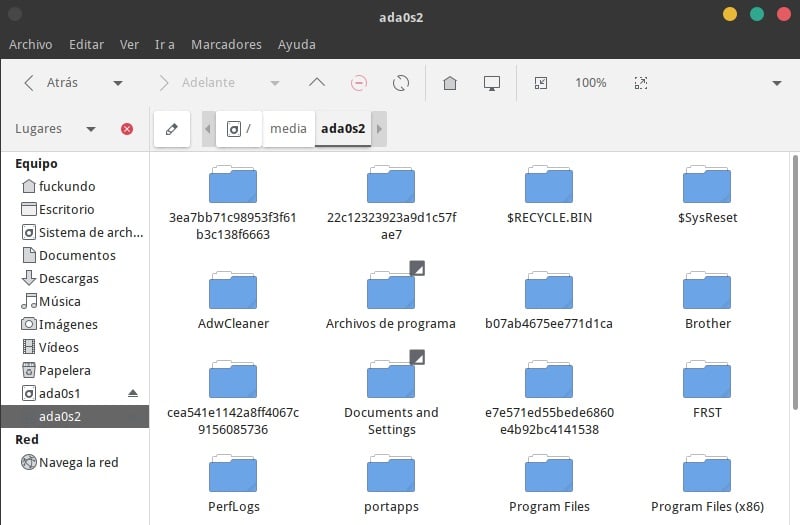Viewport: 800px width, 525px height.
Task: Eject the ada0s1 volume
Action: (133, 393)
